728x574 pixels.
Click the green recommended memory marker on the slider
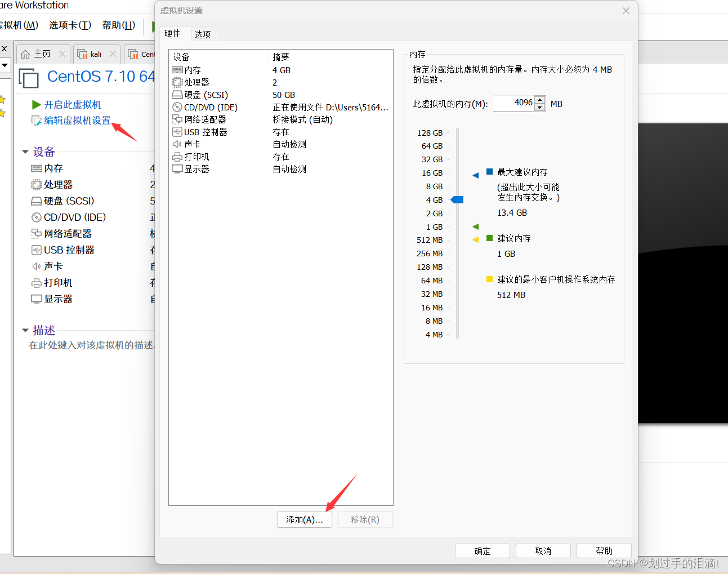(x=475, y=226)
